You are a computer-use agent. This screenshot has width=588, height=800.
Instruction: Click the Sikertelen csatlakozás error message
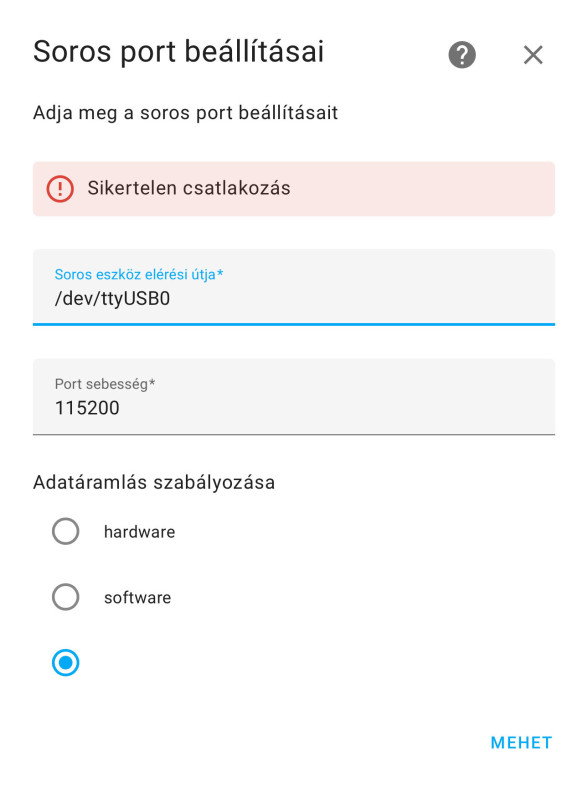tap(189, 188)
